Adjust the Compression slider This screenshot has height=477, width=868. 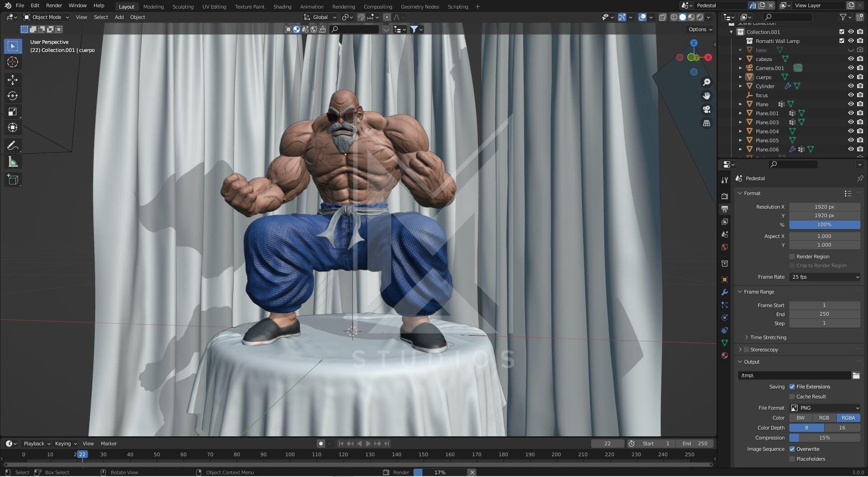coord(825,438)
